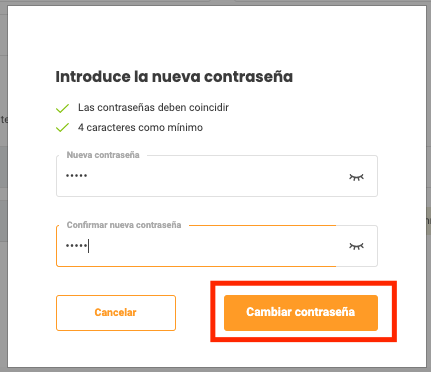The width and height of the screenshot is (431, 372).
Task: Click the masked dots in Nueva contraseña field
Action: pos(76,176)
